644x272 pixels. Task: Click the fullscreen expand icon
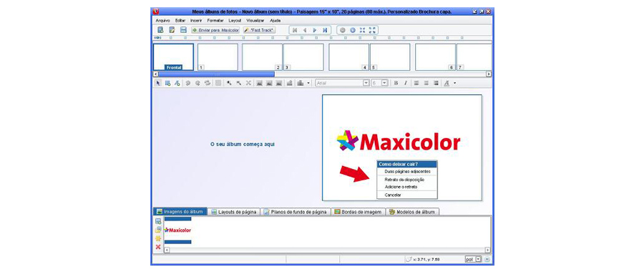(x=372, y=30)
